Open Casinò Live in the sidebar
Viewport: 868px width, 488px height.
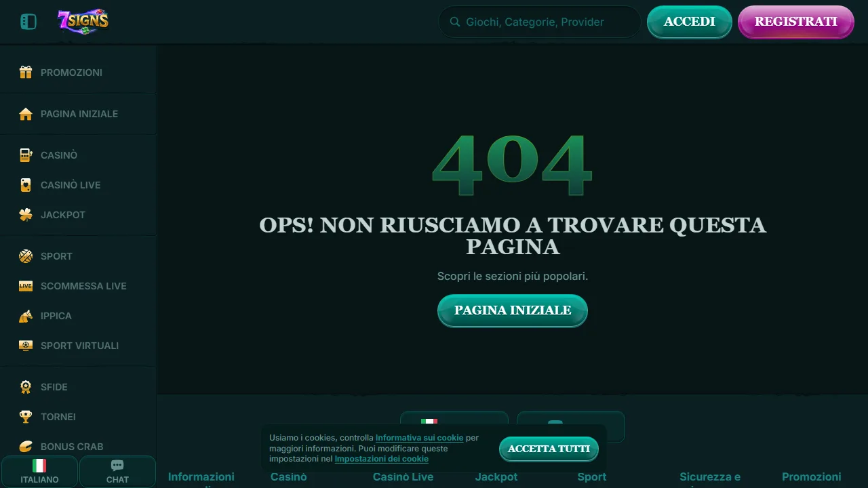[78, 185]
